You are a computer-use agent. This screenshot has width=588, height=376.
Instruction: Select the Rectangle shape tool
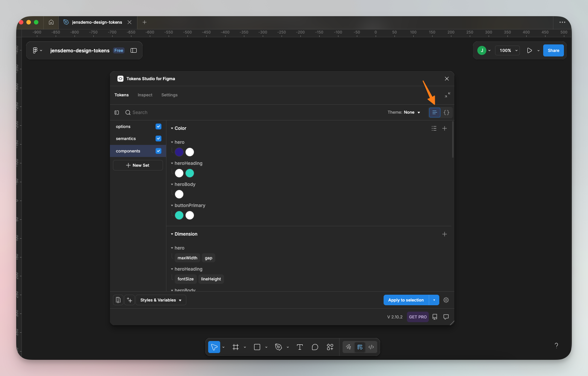point(257,347)
